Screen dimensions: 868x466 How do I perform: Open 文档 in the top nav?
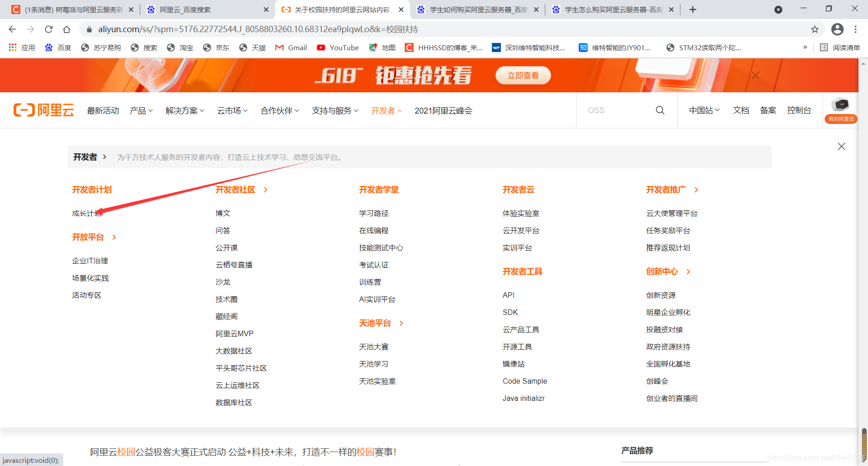coord(741,110)
